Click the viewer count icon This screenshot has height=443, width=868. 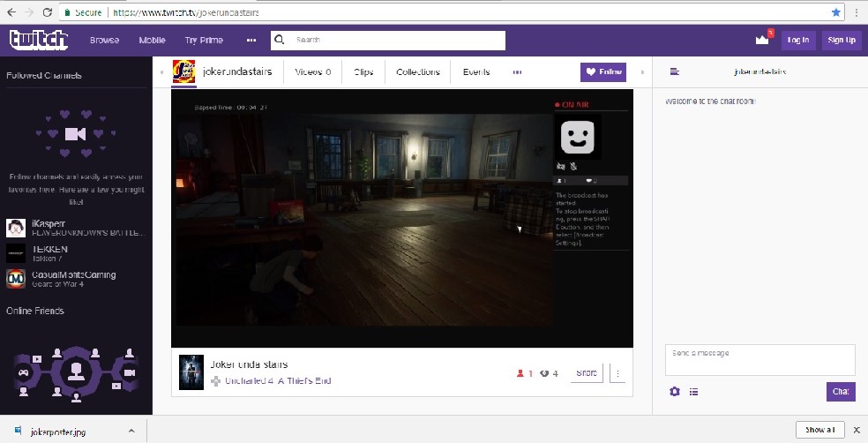coord(520,373)
